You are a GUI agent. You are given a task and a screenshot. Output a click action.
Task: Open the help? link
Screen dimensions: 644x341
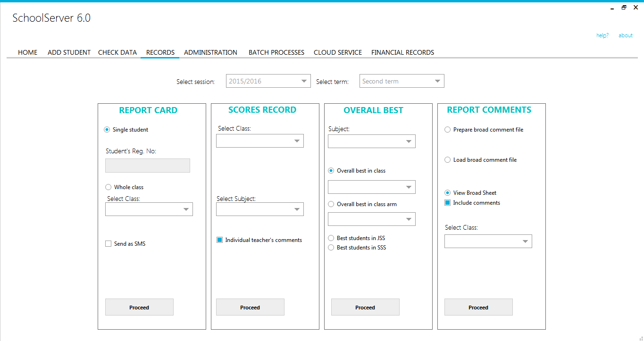tap(602, 35)
